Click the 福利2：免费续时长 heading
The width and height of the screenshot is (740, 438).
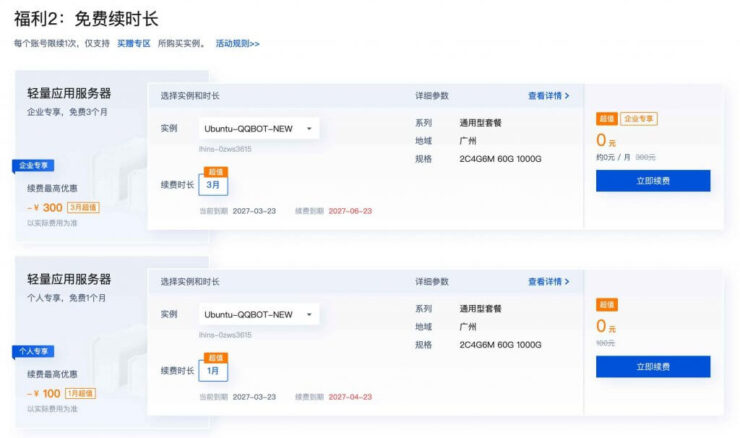[x=86, y=19]
